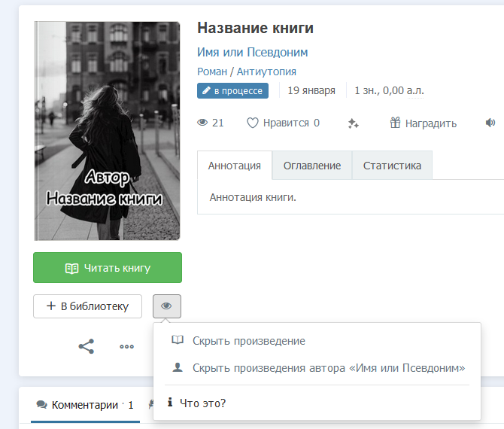Click the views eye icon showing 21
Image resolution: width=504 pixels, height=429 pixels.
tap(202, 123)
